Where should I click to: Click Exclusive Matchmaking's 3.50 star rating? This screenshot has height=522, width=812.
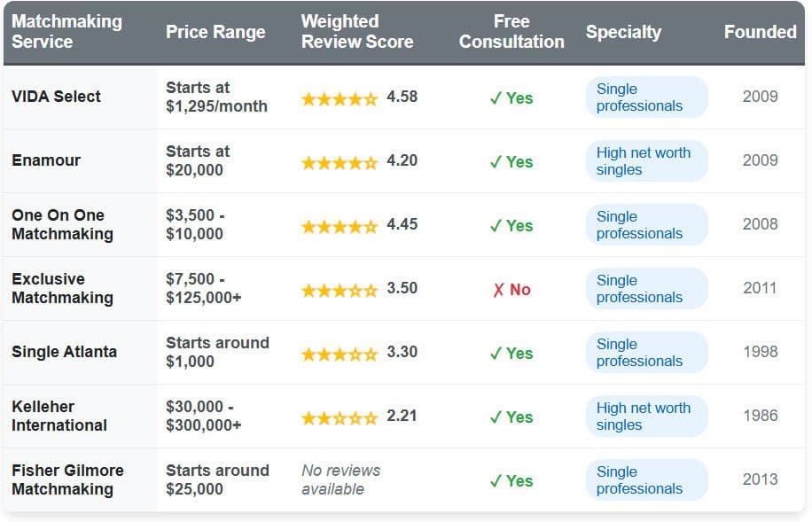pyautogui.click(x=340, y=290)
